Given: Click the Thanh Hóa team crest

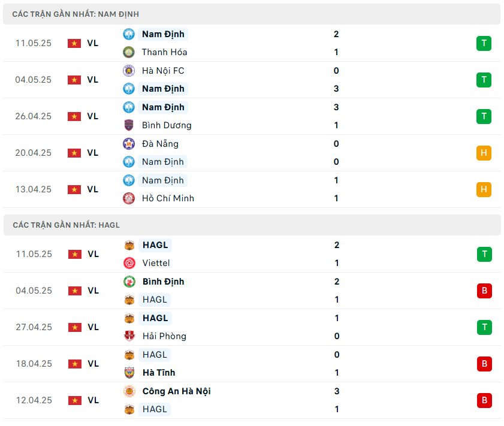Looking at the screenshot, I should click(x=129, y=52).
